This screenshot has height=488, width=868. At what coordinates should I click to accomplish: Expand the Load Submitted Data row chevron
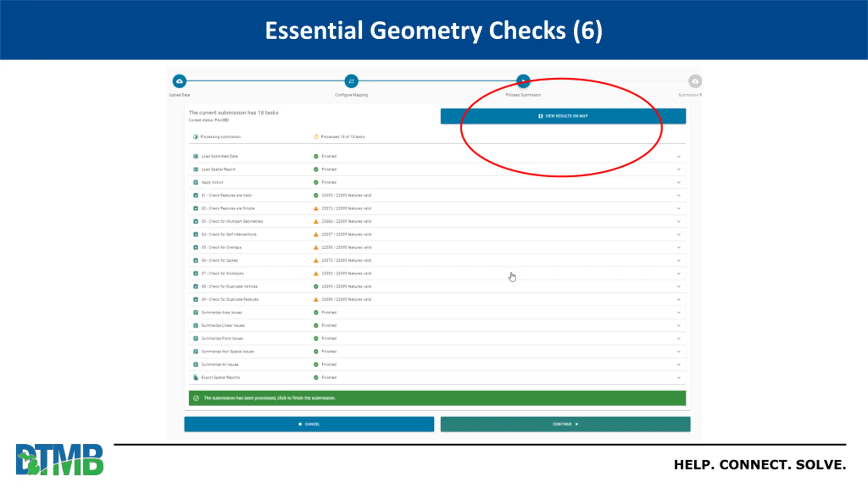(678, 156)
